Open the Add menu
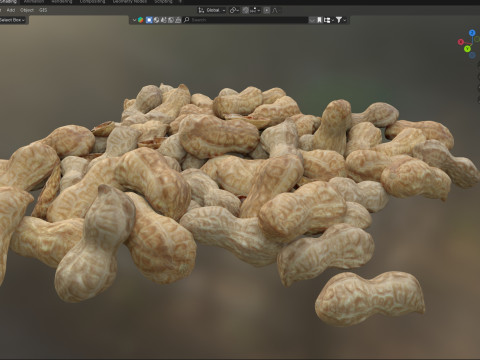The height and width of the screenshot is (360, 480). pyautogui.click(x=11, y=10)
